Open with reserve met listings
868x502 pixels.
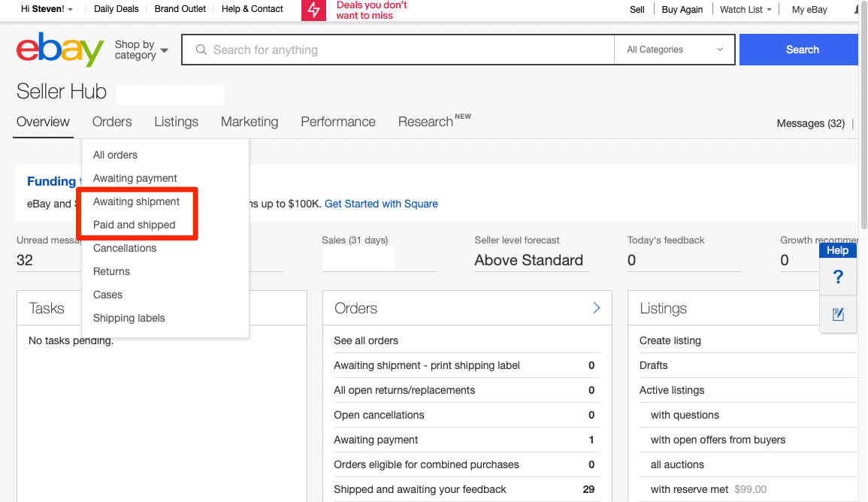click(x=689, y=489)
